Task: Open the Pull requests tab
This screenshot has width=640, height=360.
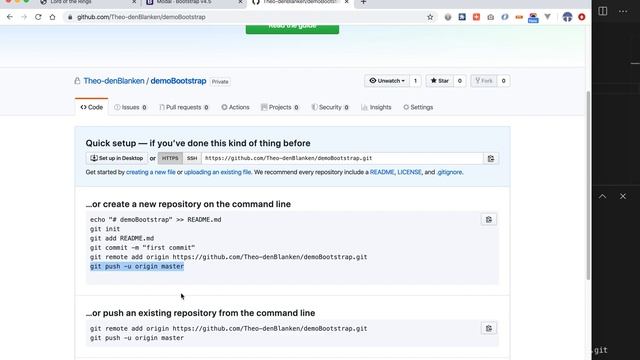Action: click(x=184, y=107)
